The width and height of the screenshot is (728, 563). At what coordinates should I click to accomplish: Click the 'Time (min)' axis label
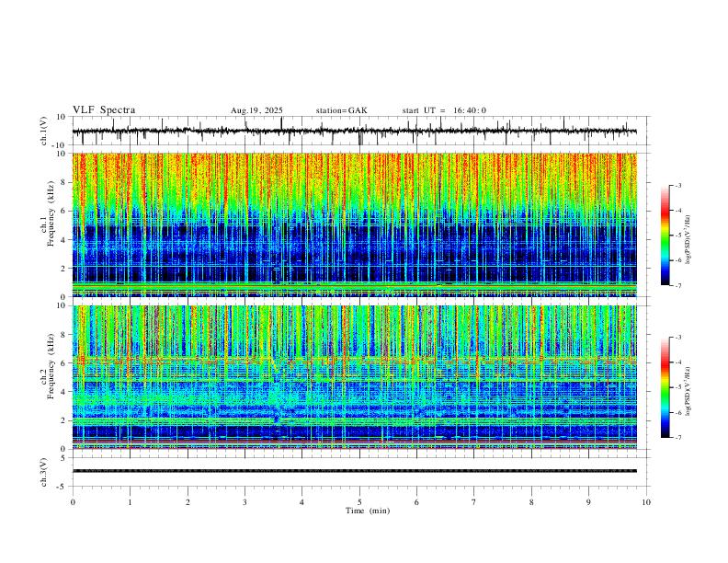click(x=368, y=511)
